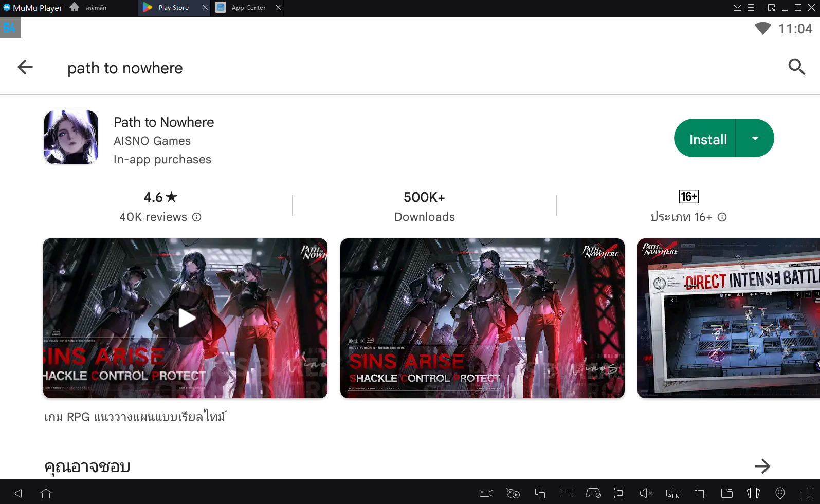Image resolution: width=820 pixels, height=504 pixels.
Task: Expand the Install button dropdown arrow
Action: (x=755, y=139)
